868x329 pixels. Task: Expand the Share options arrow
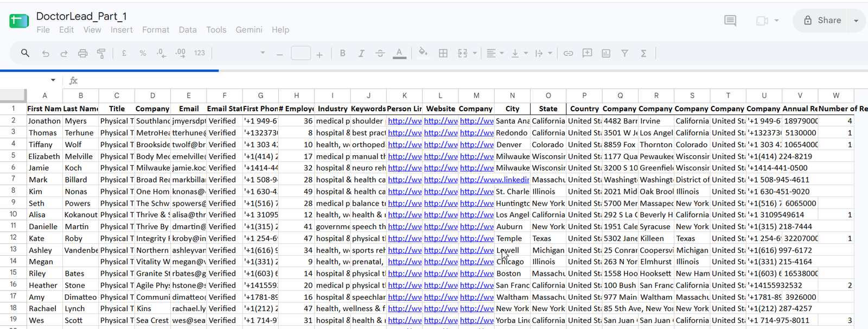coord(856,21)
